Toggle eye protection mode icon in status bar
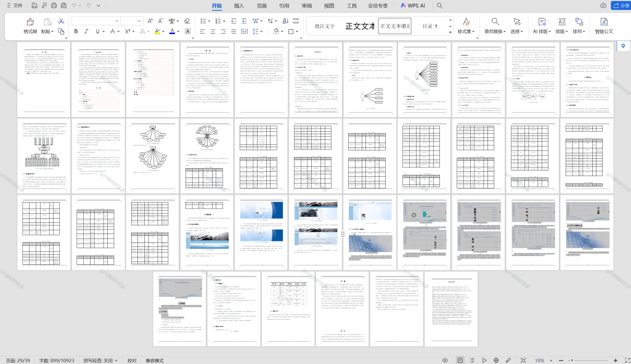The height and width of the screenshot is (364, 631). tap(445, 360)
